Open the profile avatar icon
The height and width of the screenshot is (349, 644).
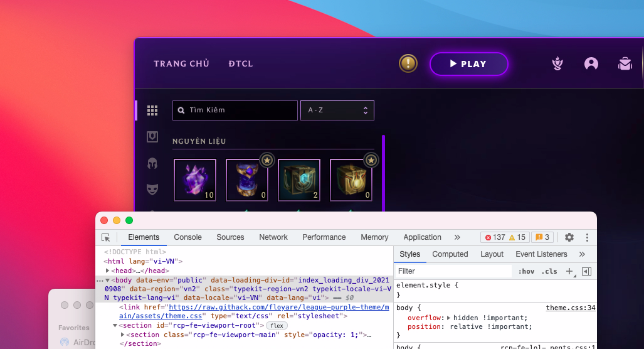(x=591, y=64)
